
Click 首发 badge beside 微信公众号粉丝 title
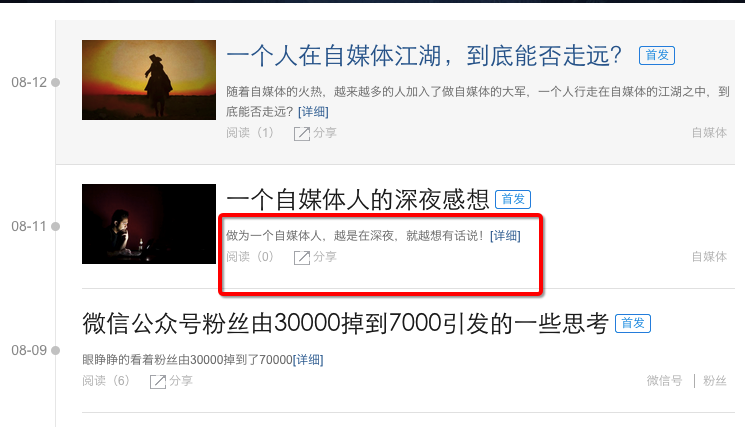pos(632,323)
